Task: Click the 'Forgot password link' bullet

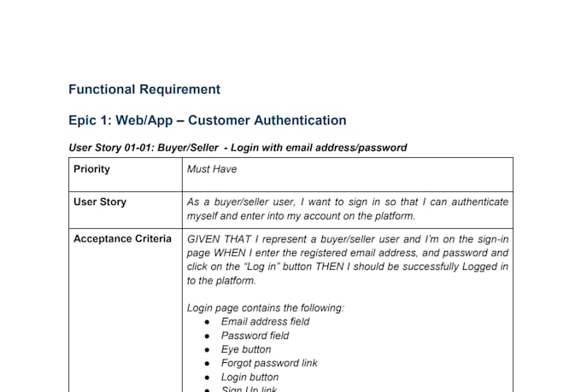Action: tap(269, 363)
